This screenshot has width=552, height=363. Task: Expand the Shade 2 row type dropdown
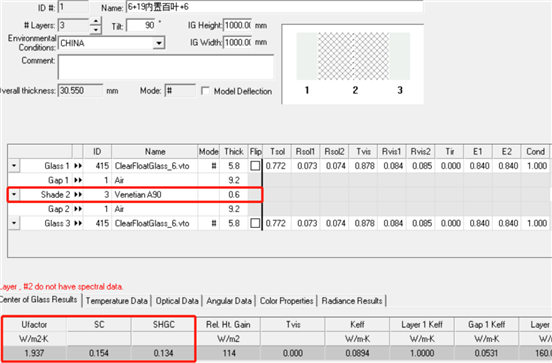pyautogui.click(x=14, y=194)
